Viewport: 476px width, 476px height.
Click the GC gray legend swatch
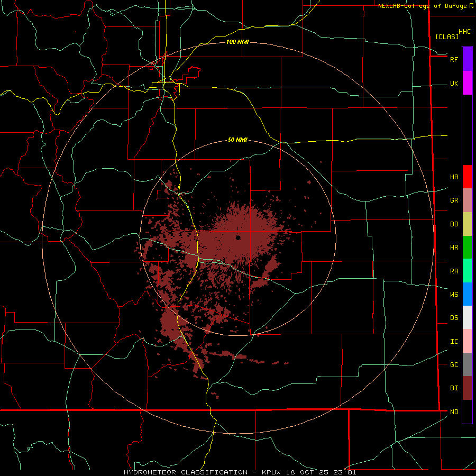click(467, 364)
